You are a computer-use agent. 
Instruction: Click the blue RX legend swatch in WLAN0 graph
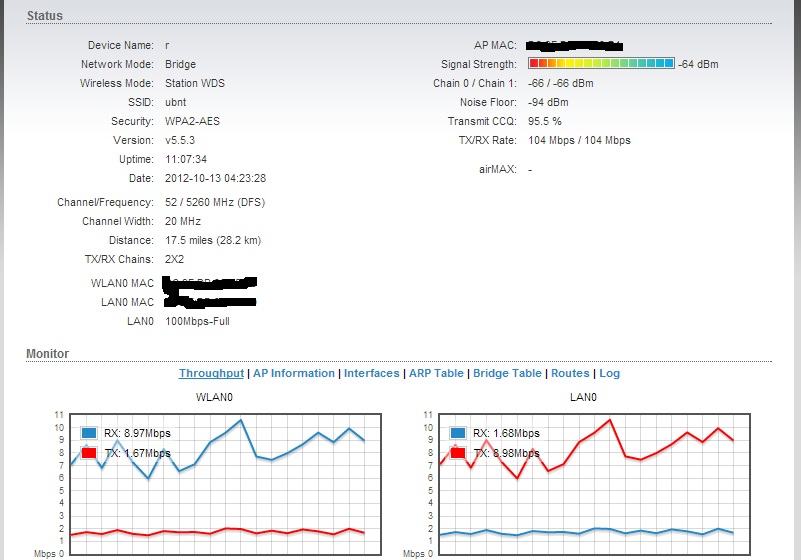click(x=89, y=433)
